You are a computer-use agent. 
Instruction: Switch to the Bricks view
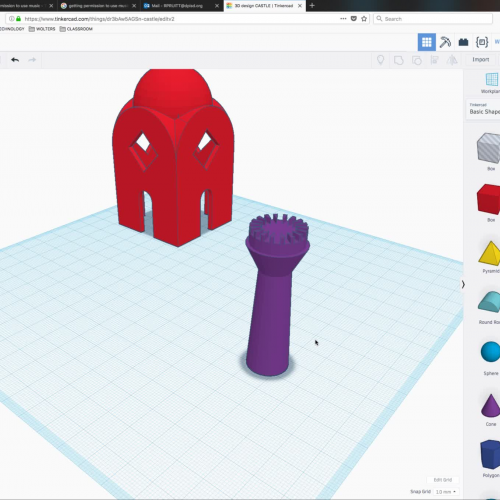point(463,42)
